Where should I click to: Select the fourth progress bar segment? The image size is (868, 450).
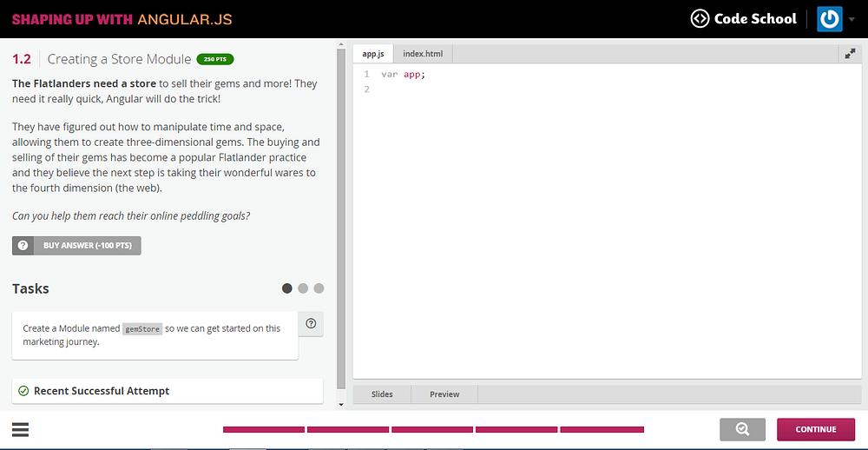[516, 429]
